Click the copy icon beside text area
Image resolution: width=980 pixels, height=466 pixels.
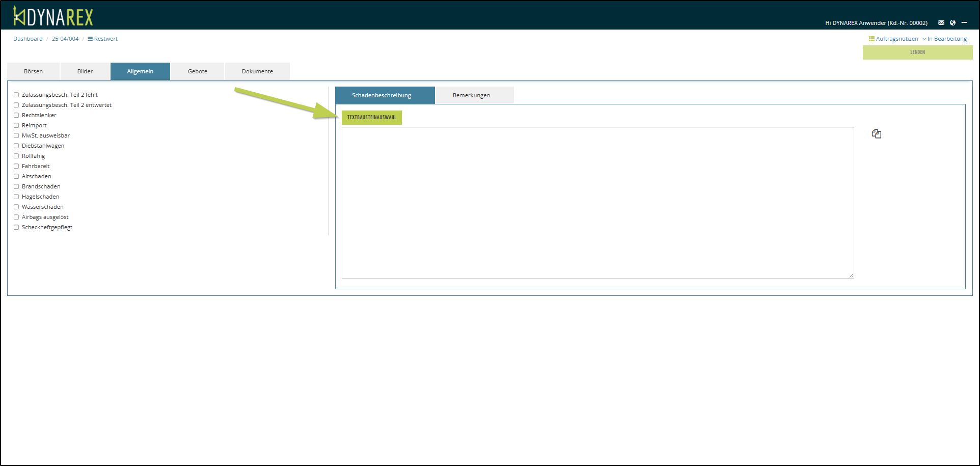click(876, 134)
